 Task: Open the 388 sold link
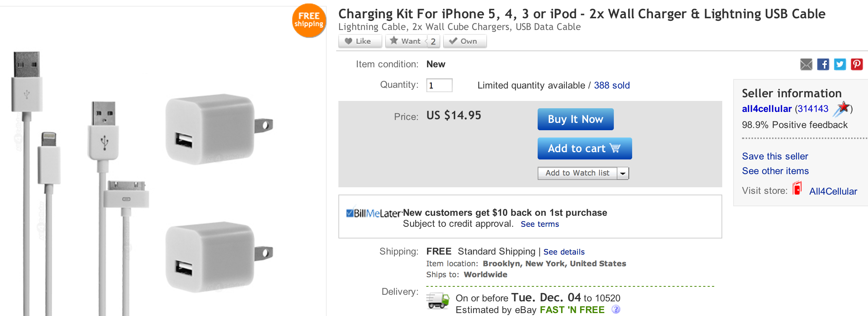[612, 85]
